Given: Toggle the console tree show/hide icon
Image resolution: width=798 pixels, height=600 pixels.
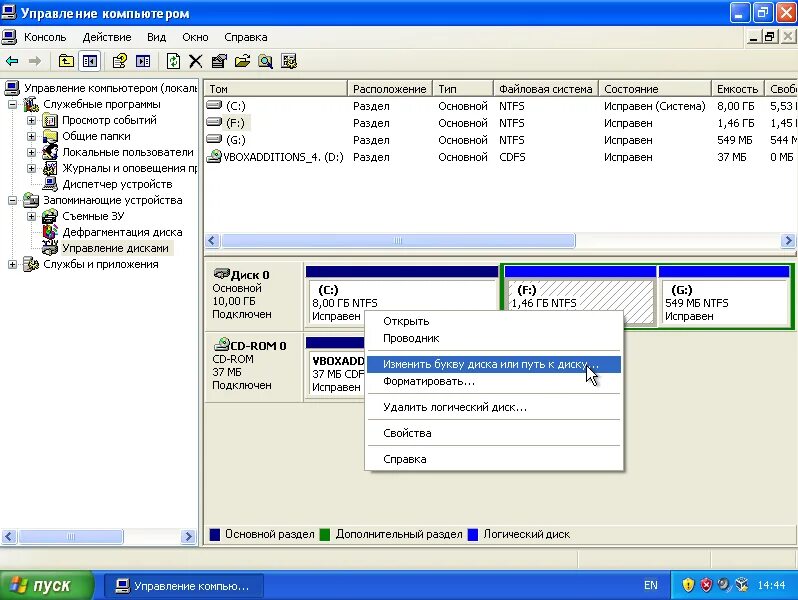Looking at the screenshot, I should 90,62.
